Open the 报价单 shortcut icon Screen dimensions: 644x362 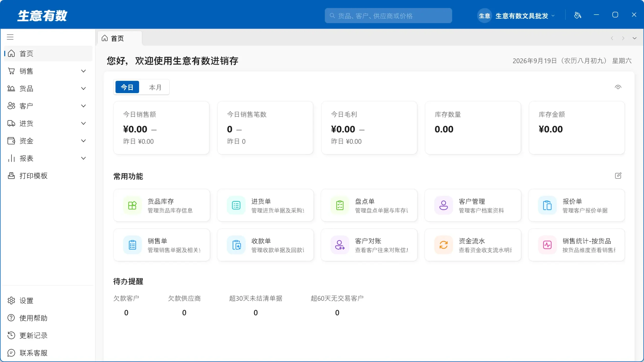point(547,205)
